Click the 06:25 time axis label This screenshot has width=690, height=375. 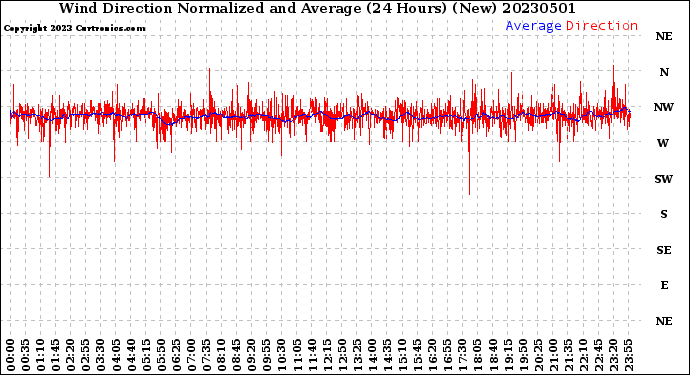[x=176, y=355]
